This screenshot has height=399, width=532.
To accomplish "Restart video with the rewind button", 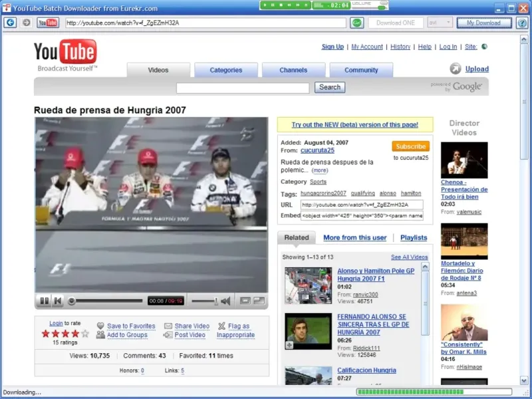I will (x=58, y=301).
